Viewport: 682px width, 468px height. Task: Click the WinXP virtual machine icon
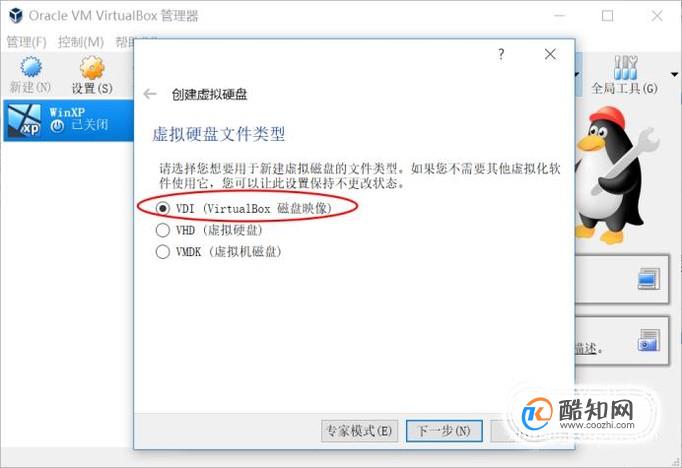coord(25,121)
